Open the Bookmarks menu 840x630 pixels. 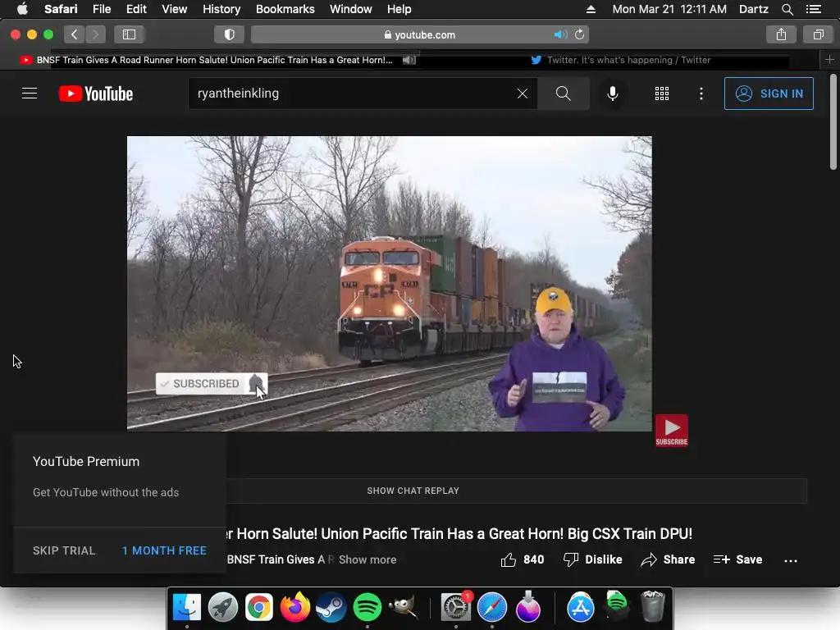tap(285, 9)
